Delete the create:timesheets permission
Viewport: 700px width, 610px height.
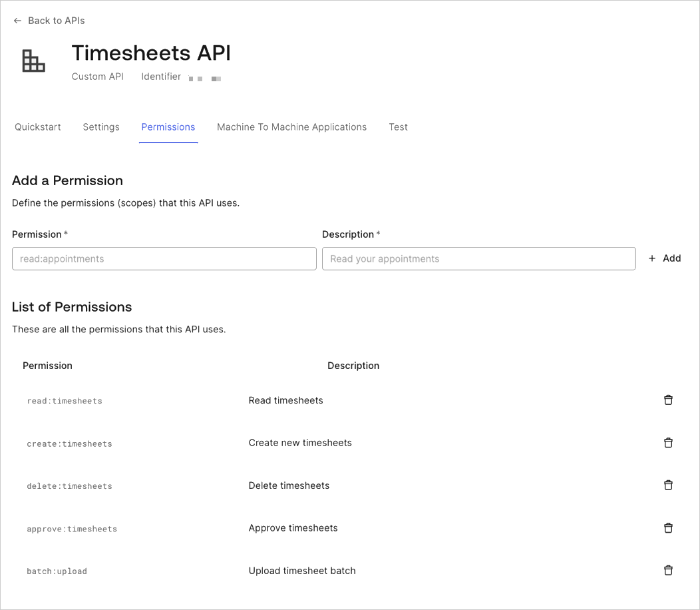click(668, 443)
